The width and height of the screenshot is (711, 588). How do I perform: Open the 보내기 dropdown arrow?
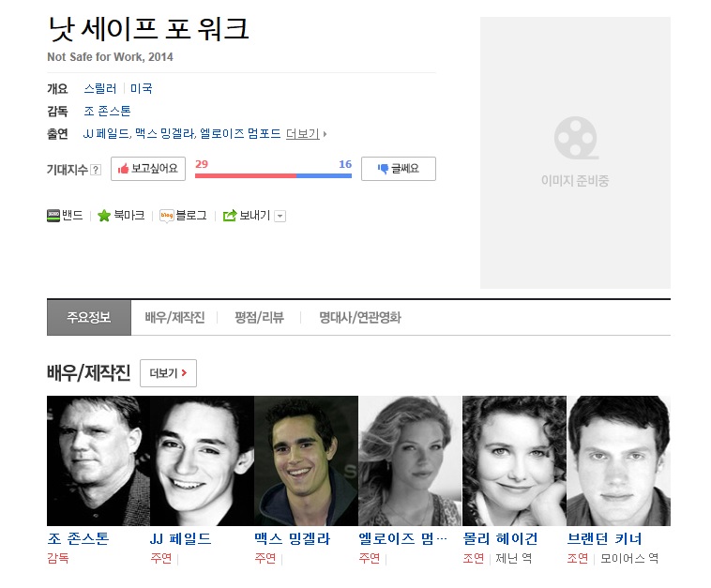point(280,217)
